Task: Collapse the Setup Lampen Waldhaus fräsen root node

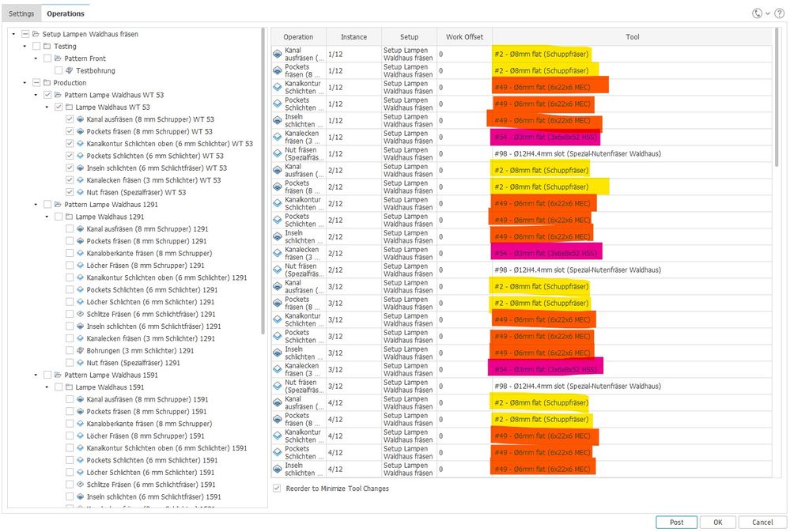Action: [x=13, y=34]
